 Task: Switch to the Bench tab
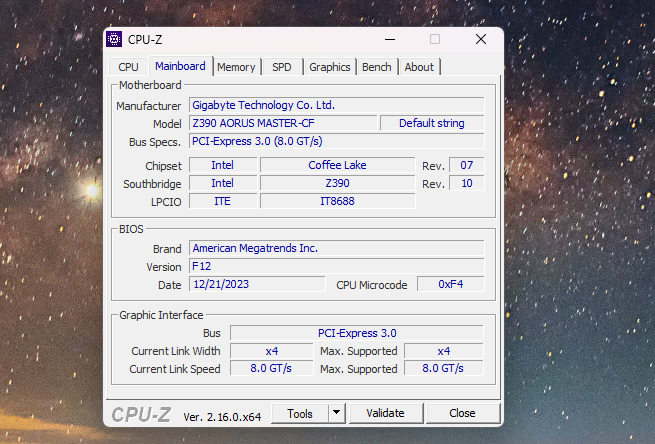(x=377, y=67)
